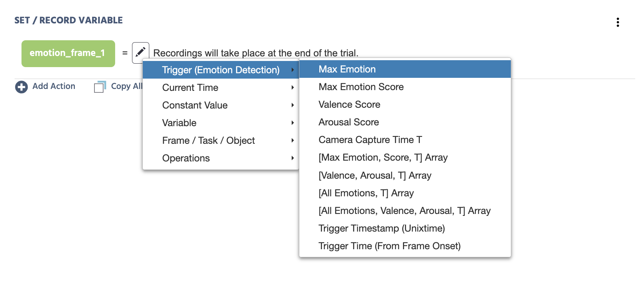The image size is (644, 296).
Task: Select [Max Emotion, Score, T] Array
Action: click(x=405, y=157)
